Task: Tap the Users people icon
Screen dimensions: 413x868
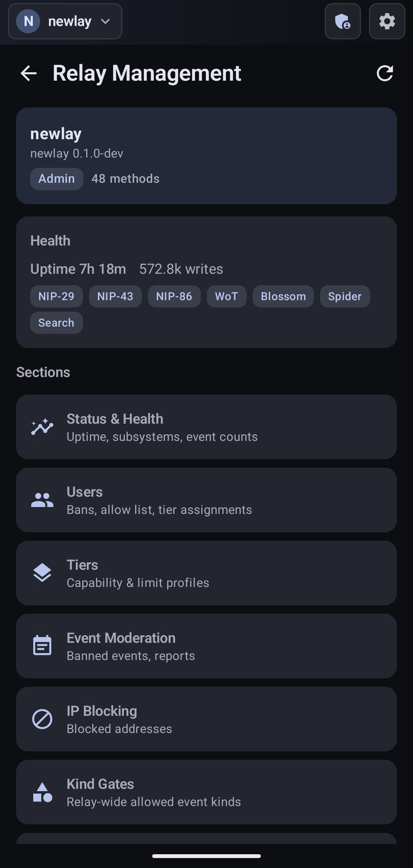Action: point(42,500)
